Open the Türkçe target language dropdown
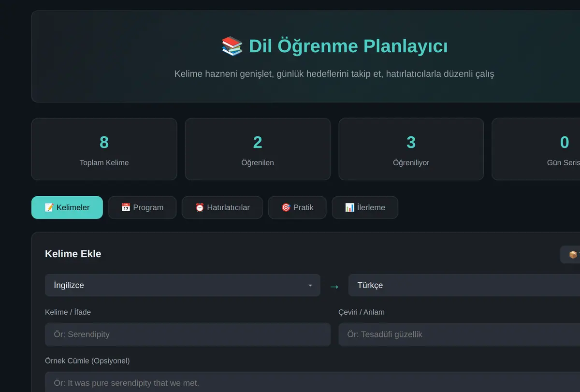 pos(464,285)
